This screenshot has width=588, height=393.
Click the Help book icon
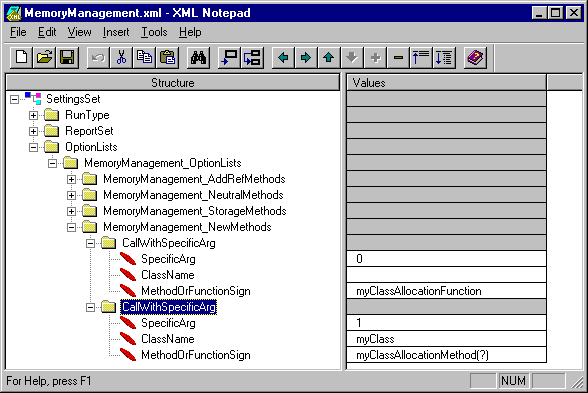pyautogui.click(x=476, y=58)
